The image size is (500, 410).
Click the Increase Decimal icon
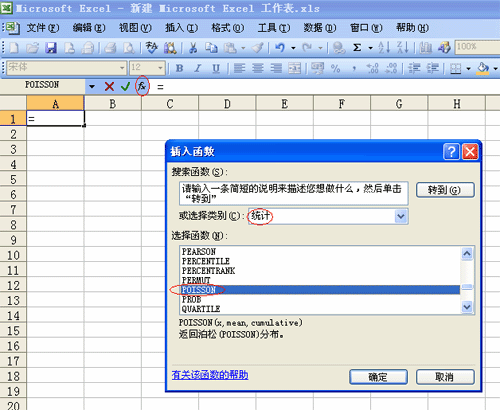click(x=372, y=69)
